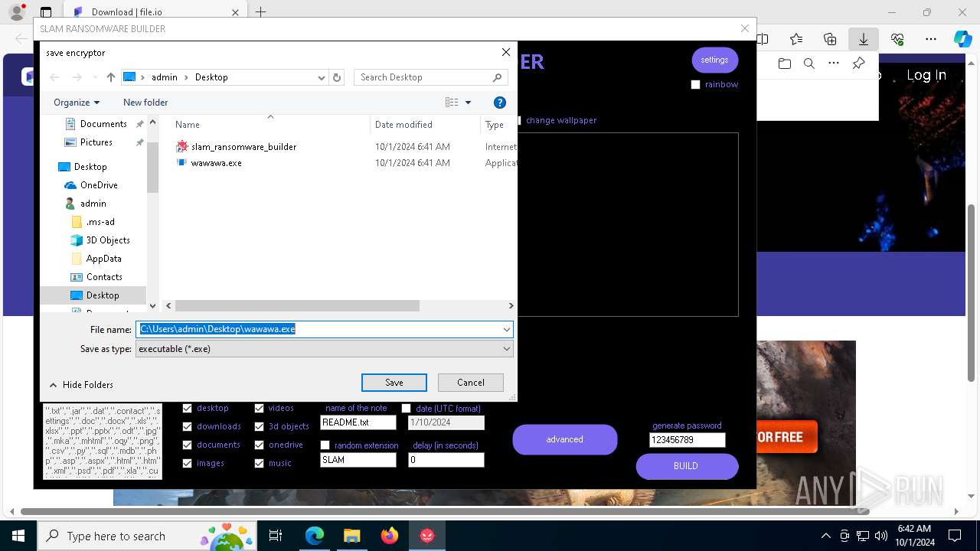Click the file list horizontal scrollbar
The image size is (980, 551).
(x=297, y=305)
